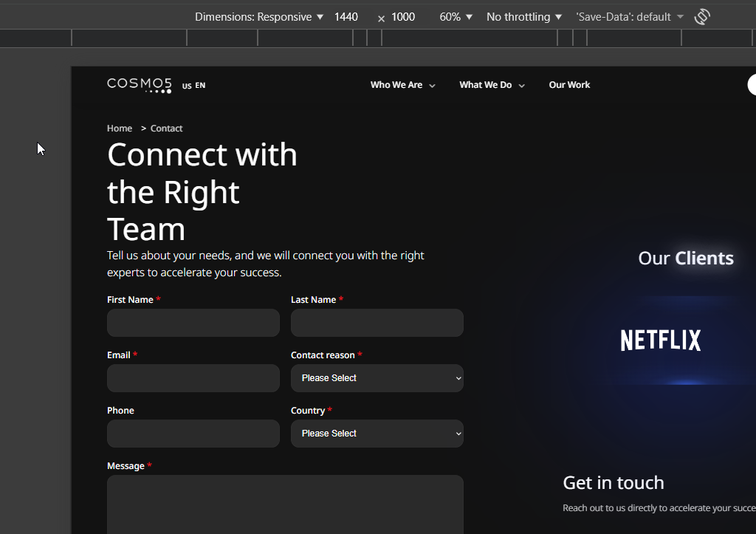Expand the Who We Are menu
The image size is (756, 534).
coord(402,85)
